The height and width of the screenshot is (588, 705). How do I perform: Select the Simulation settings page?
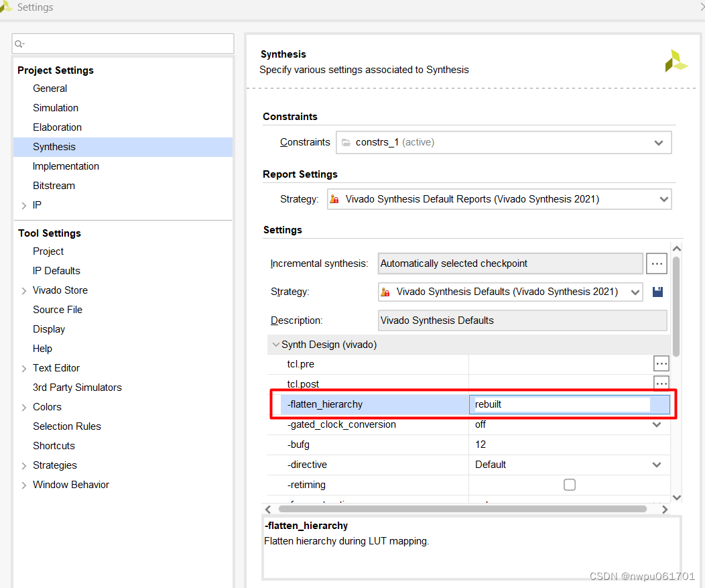coord(56,108)
